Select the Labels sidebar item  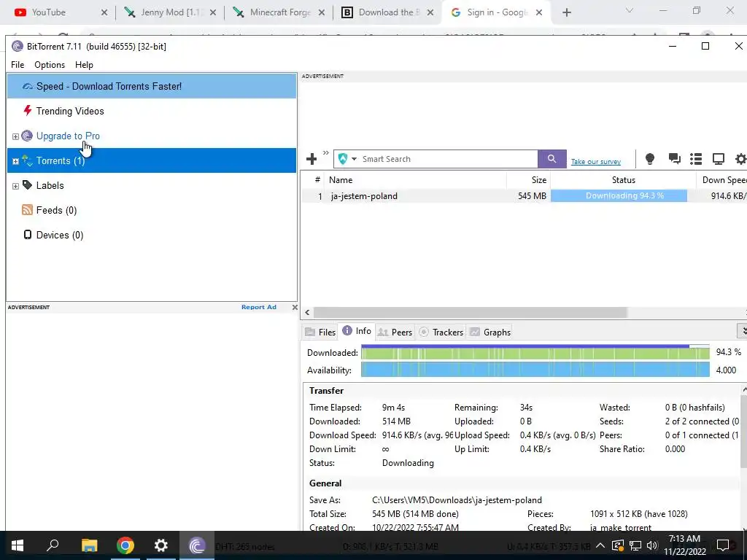click(50, 185)
